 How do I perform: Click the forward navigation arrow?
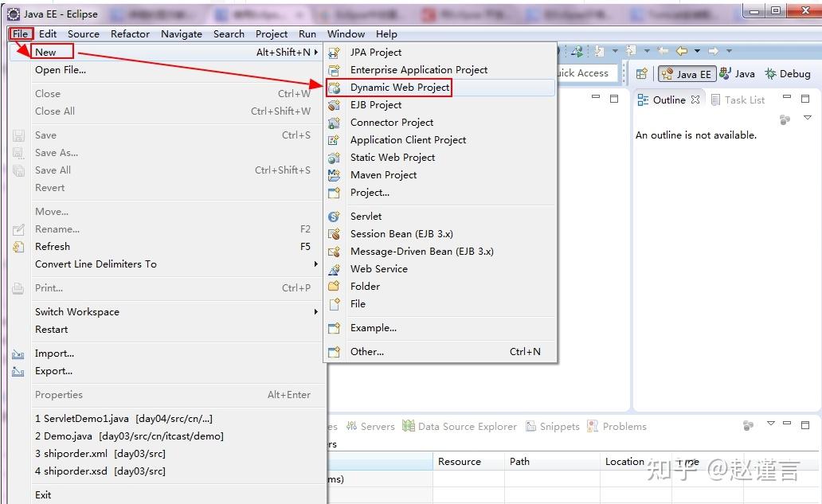click(x=714, y=49)
